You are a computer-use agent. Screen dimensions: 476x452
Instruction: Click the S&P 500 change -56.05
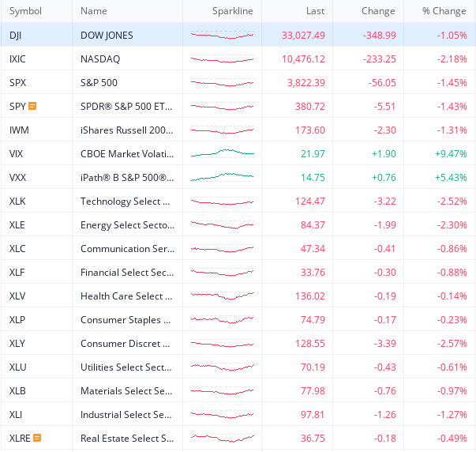pos(382,82)
